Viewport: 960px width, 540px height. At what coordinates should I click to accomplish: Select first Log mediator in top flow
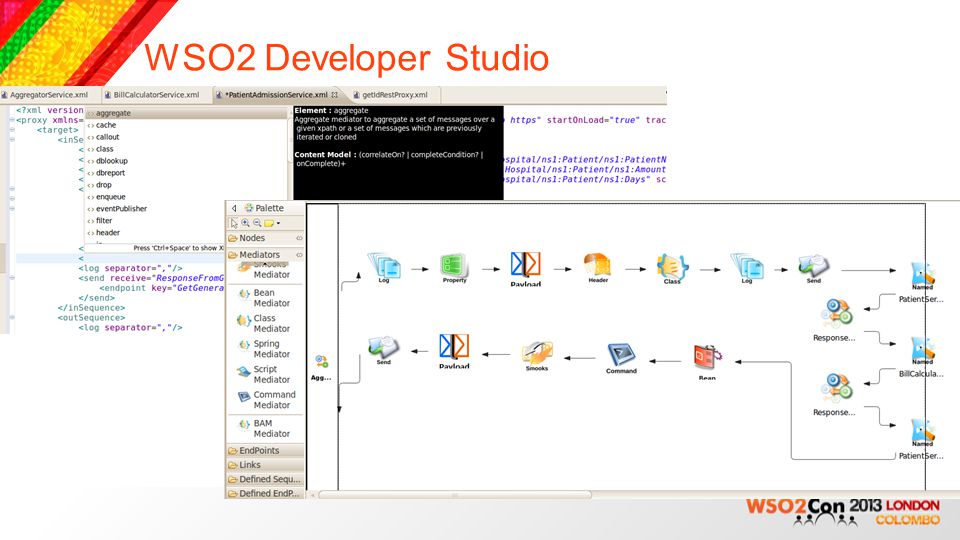[x=384, y=268]
